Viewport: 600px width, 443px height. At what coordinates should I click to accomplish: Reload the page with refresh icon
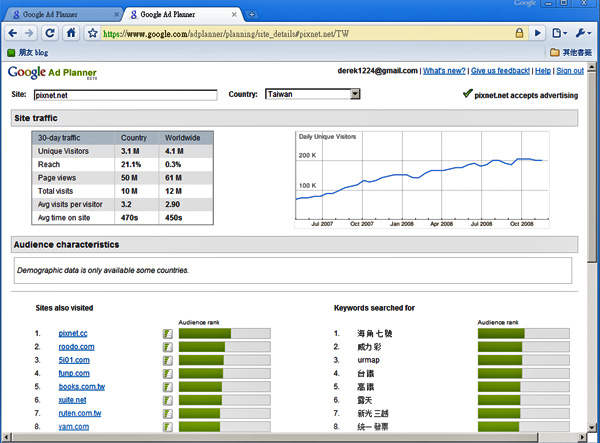(x=50, y=33)
